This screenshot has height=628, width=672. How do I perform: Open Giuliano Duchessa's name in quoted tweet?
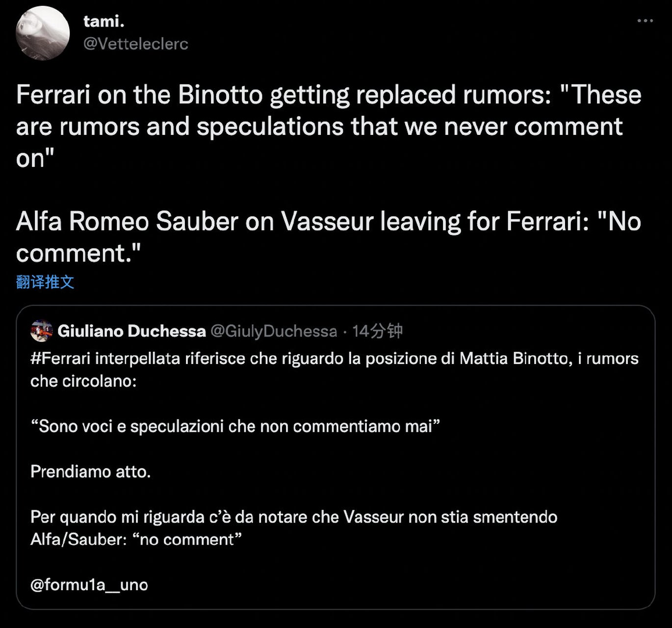coord(131,331)
